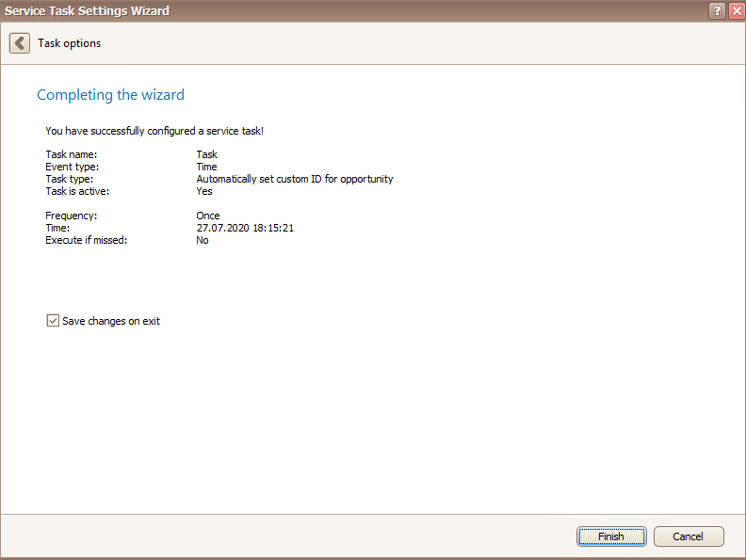Click 'Automatically set custom ID for opportunity' value
Image resolution: width=746 pixels, height=560 pixels.
(x=295, y=179)
